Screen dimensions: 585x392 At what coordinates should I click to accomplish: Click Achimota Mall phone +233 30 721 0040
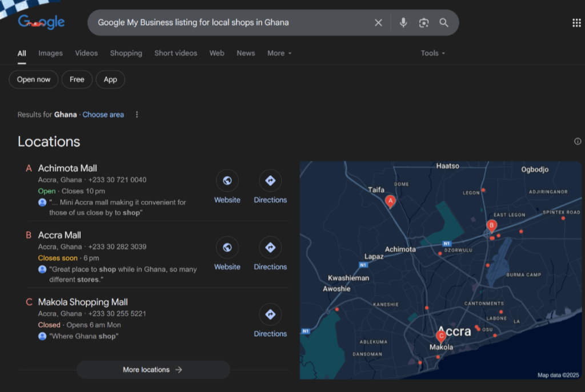click(117, 180)
